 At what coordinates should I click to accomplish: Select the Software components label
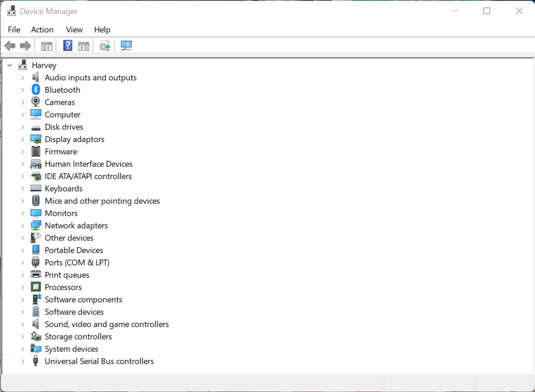coord(83,300)
